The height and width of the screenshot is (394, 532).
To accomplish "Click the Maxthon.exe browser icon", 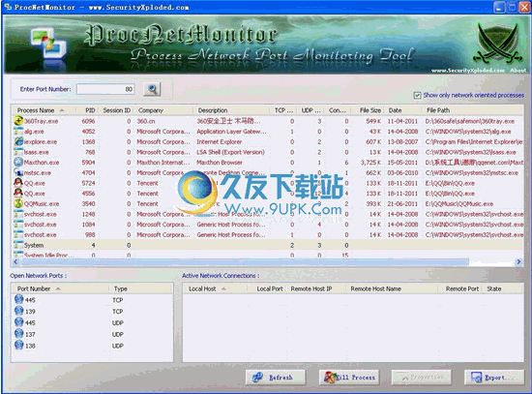I will [18, 162].
